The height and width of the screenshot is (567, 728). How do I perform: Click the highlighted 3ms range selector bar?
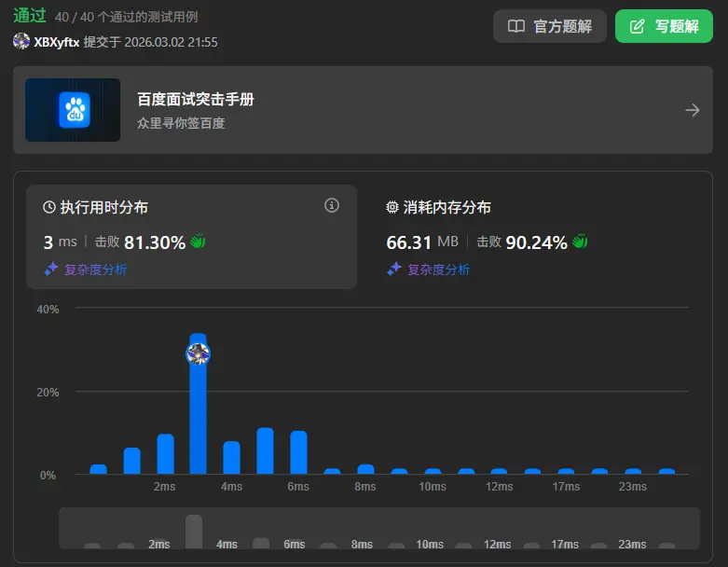coord(193,532)
